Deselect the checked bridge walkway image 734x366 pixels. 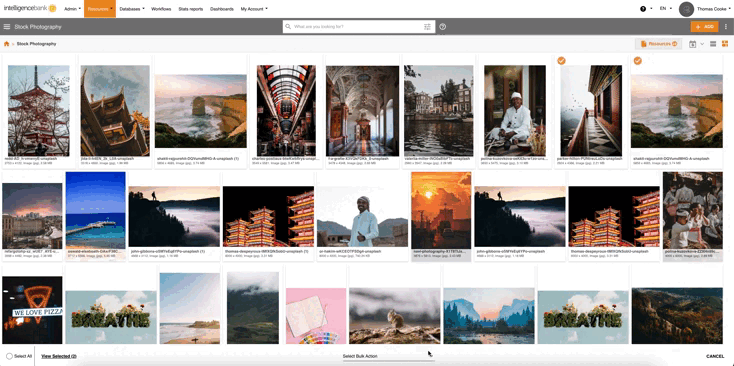coord(561,60)
